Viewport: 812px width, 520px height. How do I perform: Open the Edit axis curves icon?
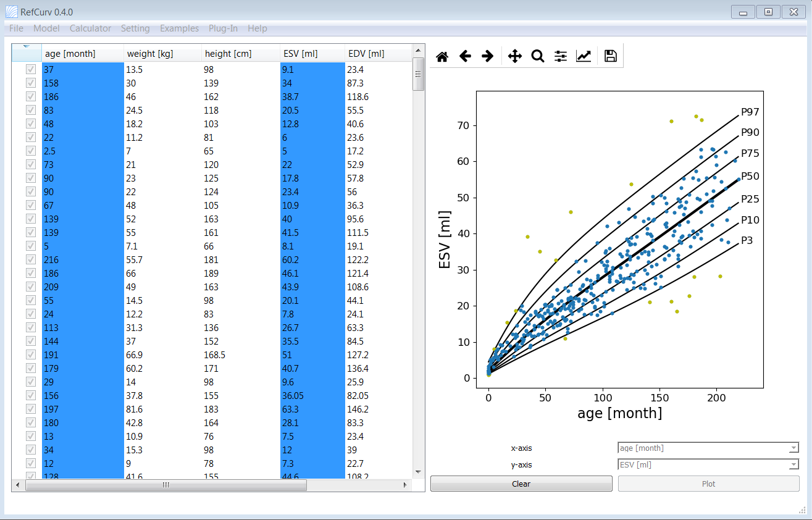point(584,56)
